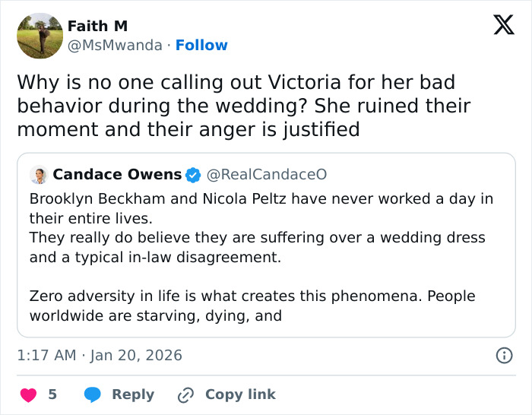Click the @MsMwanda handle

point(114,46)
